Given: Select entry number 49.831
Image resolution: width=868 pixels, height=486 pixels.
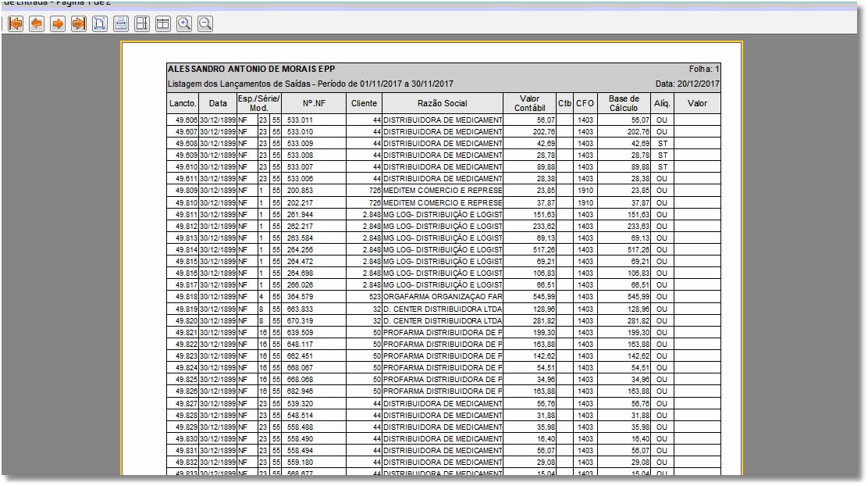Looking at the screenshot, I should pos(186,451).
